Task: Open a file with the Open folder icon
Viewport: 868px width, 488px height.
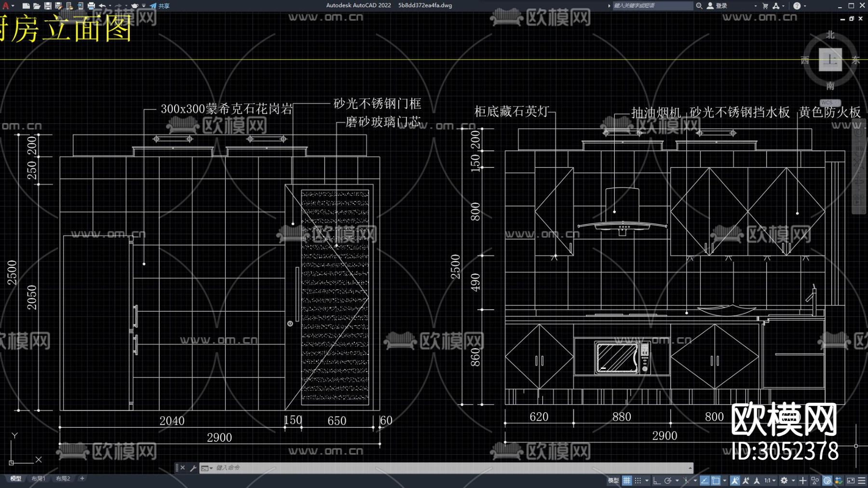Action: tap(37, 6)
